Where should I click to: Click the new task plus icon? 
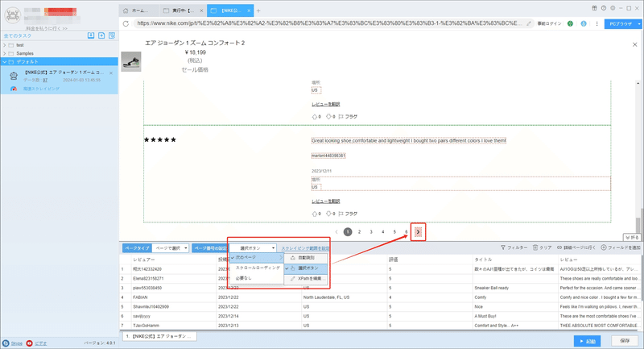pyautogui.click(x=101, y=35)
